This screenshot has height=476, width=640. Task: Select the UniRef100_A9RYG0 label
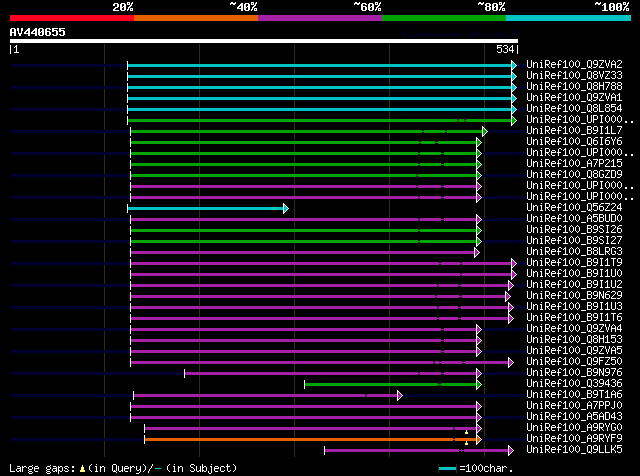(574, 428)
